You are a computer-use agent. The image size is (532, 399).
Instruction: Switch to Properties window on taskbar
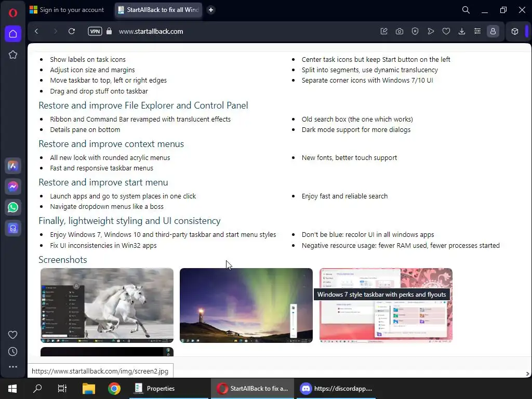tap(169, 389)
